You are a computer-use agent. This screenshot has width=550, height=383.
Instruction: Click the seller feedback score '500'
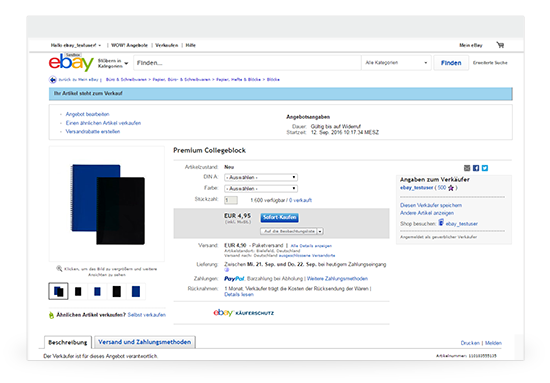tap(442, 188)
